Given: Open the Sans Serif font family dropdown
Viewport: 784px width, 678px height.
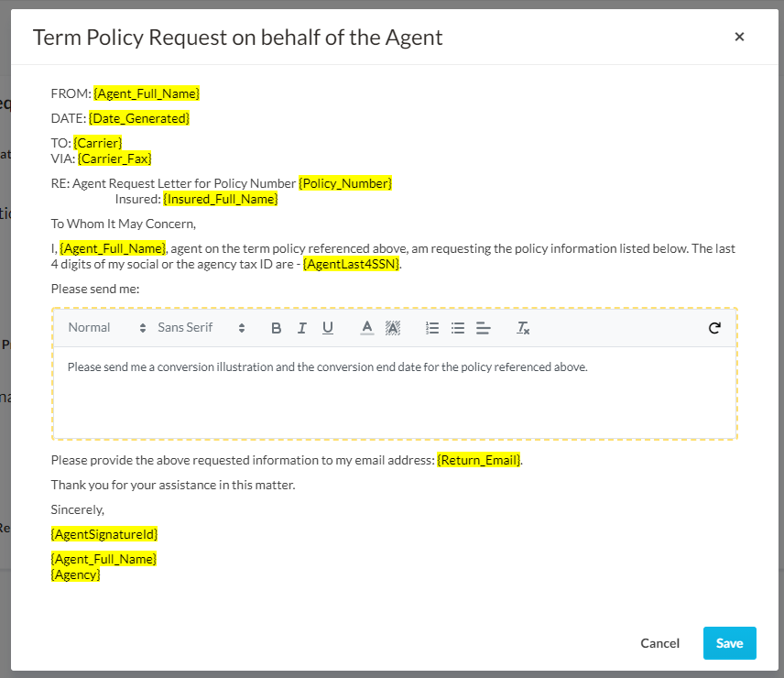Looking at the screenshot, I should (x=186, y=327).
